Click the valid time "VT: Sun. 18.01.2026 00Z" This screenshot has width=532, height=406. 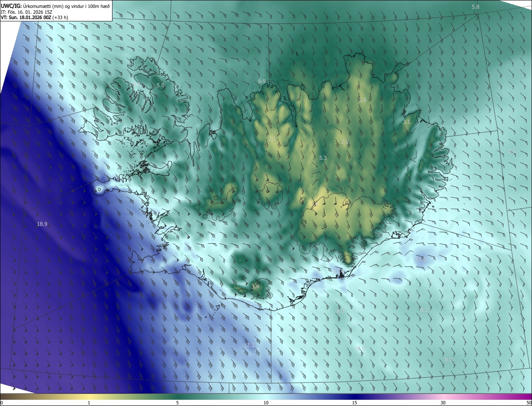26,17
